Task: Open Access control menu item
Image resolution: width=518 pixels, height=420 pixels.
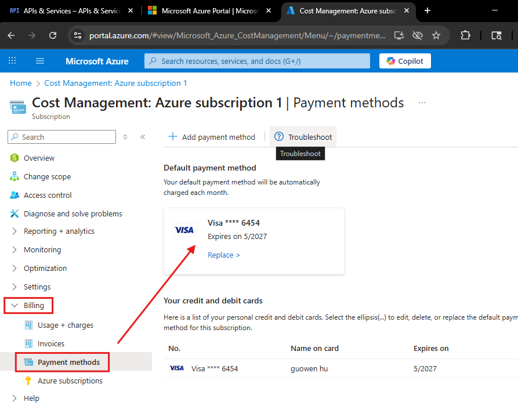Action: [x=48, y=195]
